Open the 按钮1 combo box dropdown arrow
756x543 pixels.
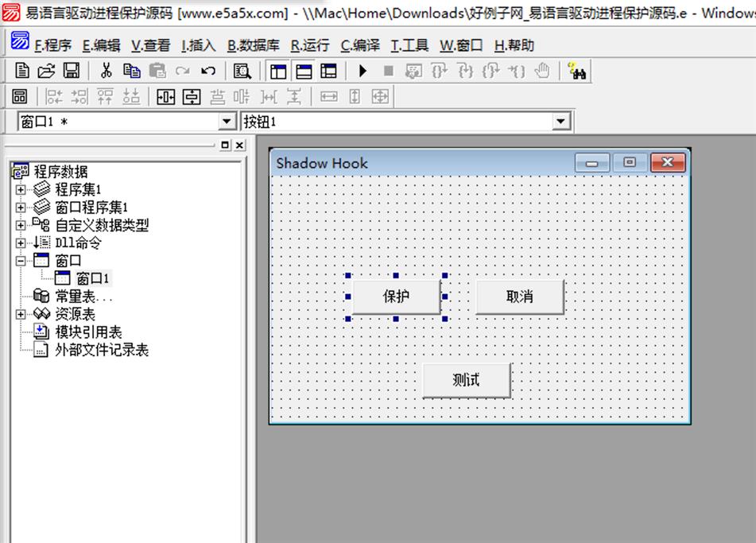click(x=560, y=121)
